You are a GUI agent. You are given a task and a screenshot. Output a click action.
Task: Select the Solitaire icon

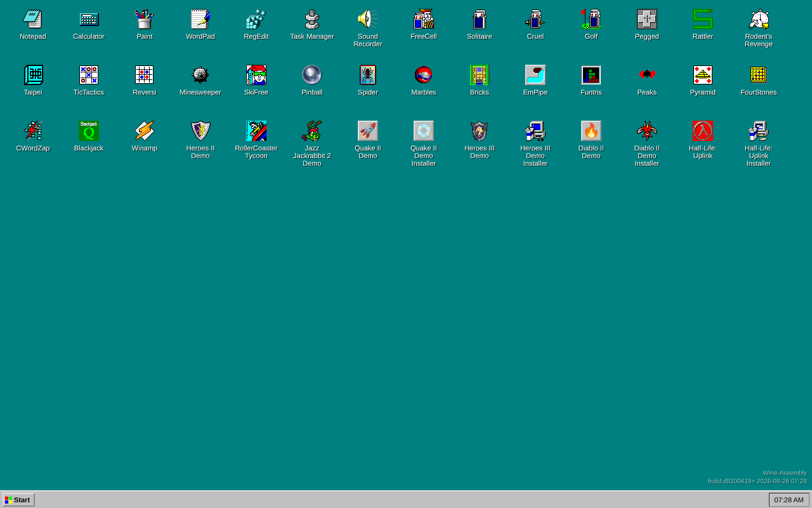coord(480,19)
